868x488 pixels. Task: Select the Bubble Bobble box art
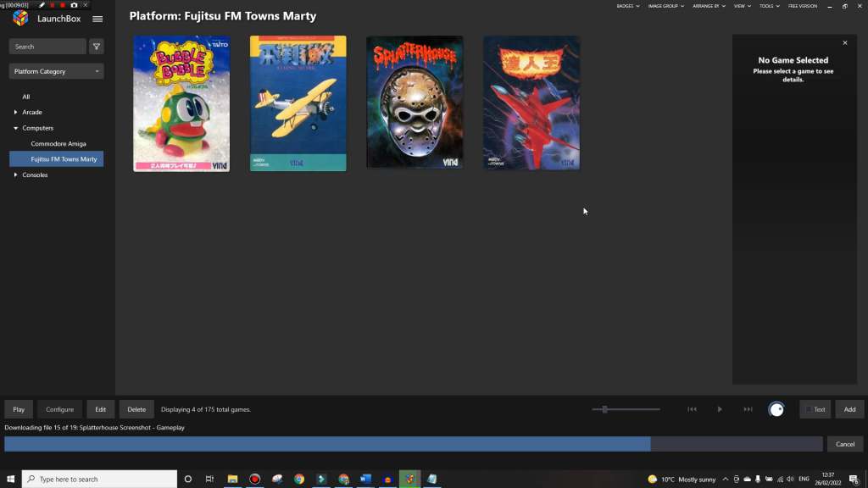[x=181, y=103]
